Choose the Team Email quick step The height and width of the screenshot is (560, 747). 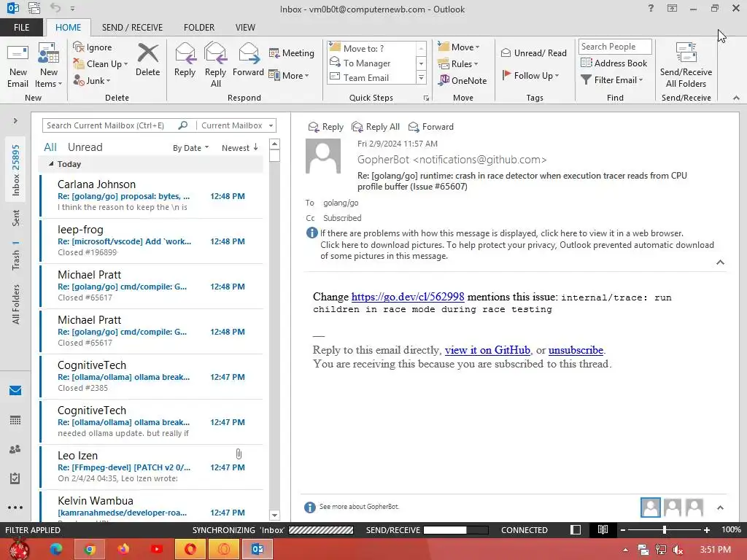pos(371,77)
